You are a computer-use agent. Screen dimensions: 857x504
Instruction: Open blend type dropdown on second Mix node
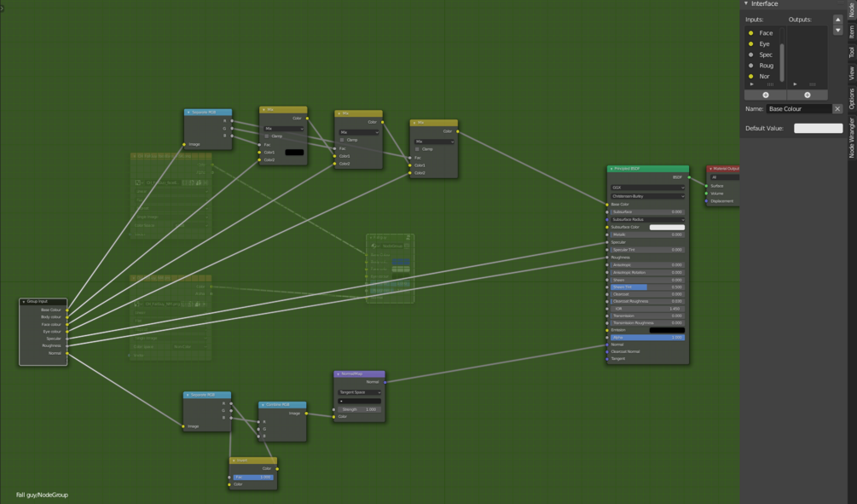[x=359, y=132]
